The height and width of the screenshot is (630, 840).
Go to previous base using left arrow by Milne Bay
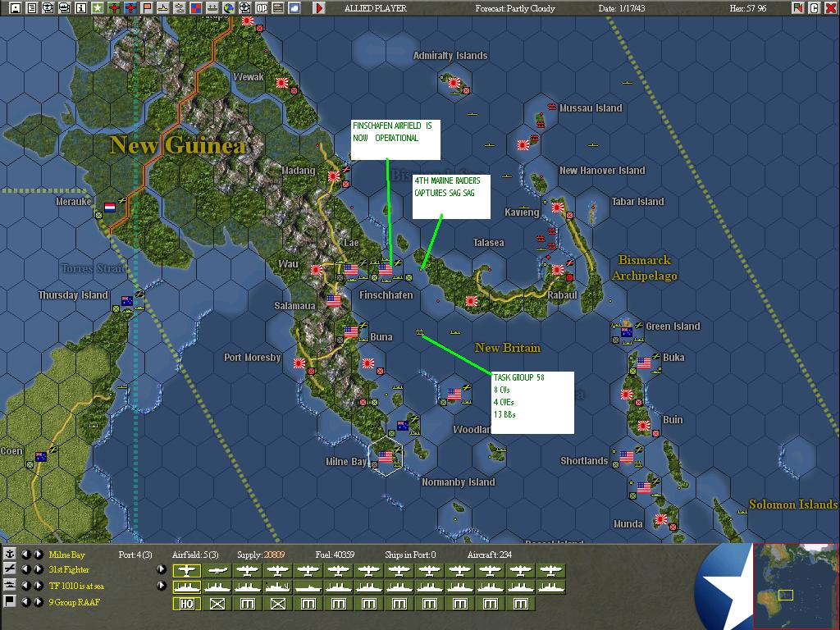coord(25,554)
